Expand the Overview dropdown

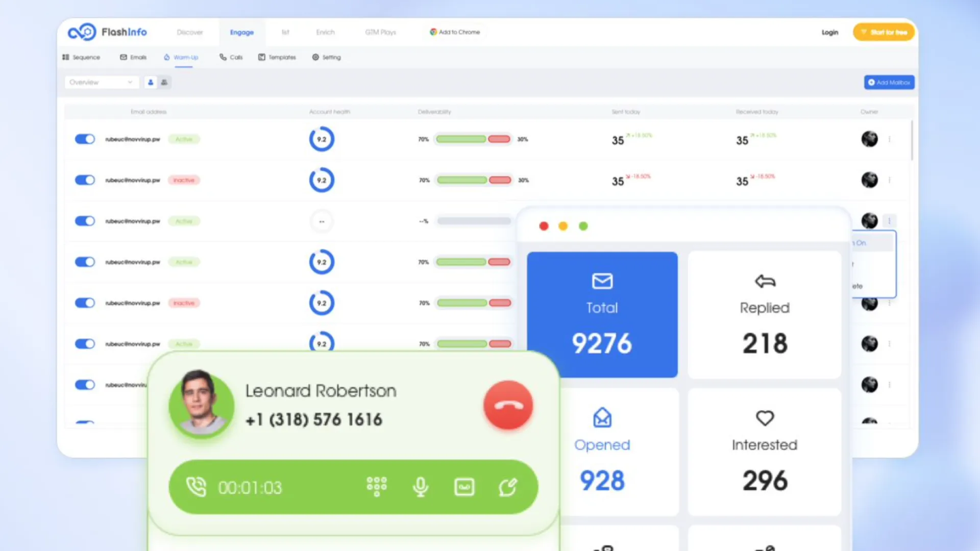click(101, 82)
